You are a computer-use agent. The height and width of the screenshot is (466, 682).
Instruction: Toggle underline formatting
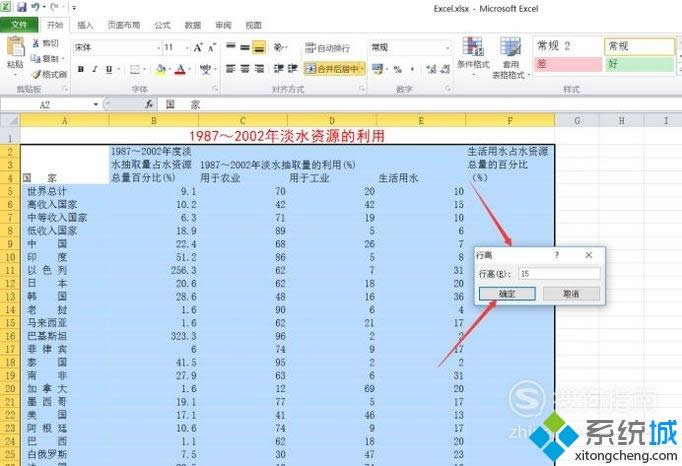click(x=109, y=69)
